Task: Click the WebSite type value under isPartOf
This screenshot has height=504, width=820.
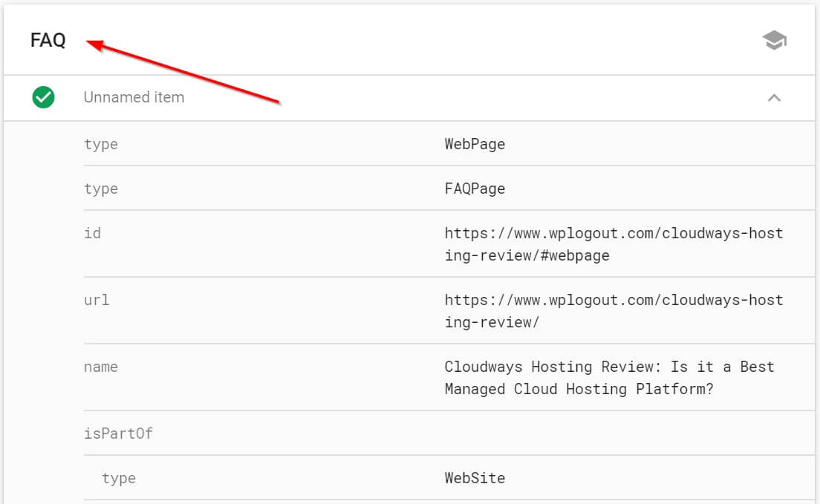Action: coord(474,477)
